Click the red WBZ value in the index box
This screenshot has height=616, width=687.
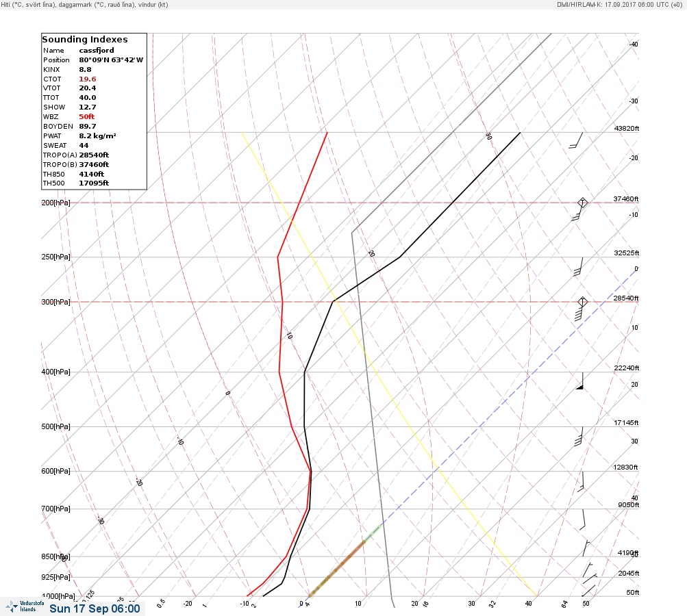pyautogui.click(x=86, y=117)
